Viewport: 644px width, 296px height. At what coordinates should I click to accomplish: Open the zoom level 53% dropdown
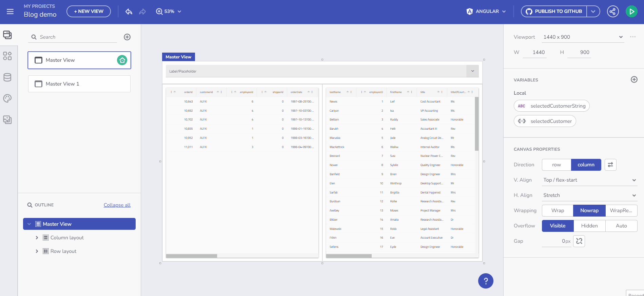(x=169, y=12)
